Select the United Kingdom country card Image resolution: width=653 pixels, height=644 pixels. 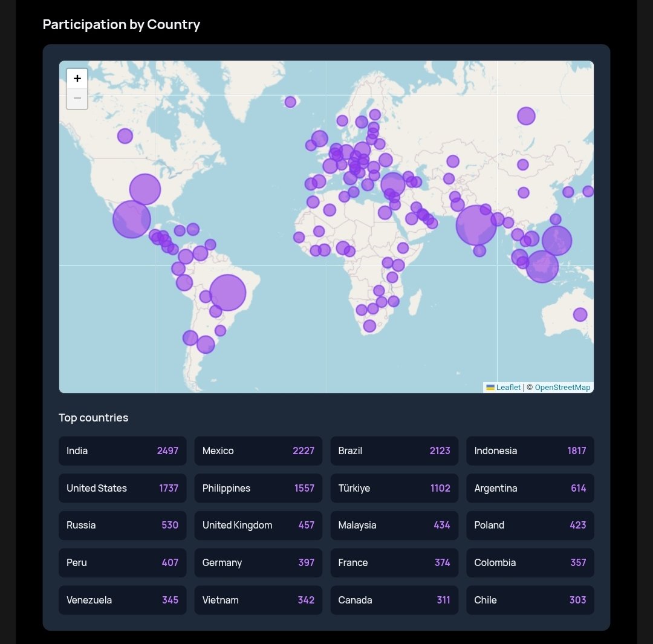258,525
